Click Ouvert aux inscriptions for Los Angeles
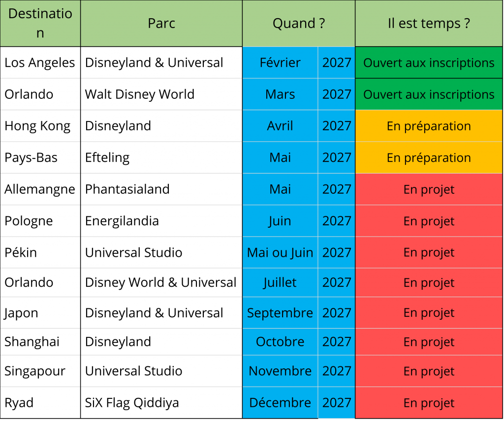 click(x=429, y=63)
